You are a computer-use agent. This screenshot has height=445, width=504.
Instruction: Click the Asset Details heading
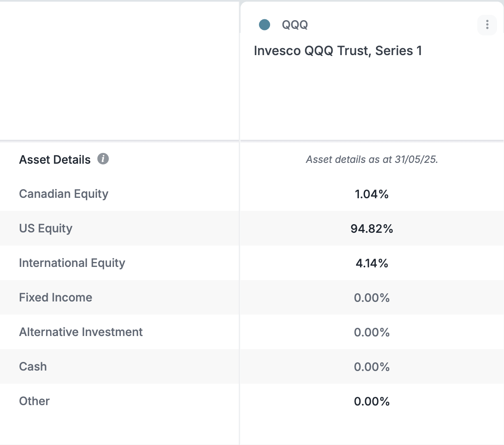point(55,160)
